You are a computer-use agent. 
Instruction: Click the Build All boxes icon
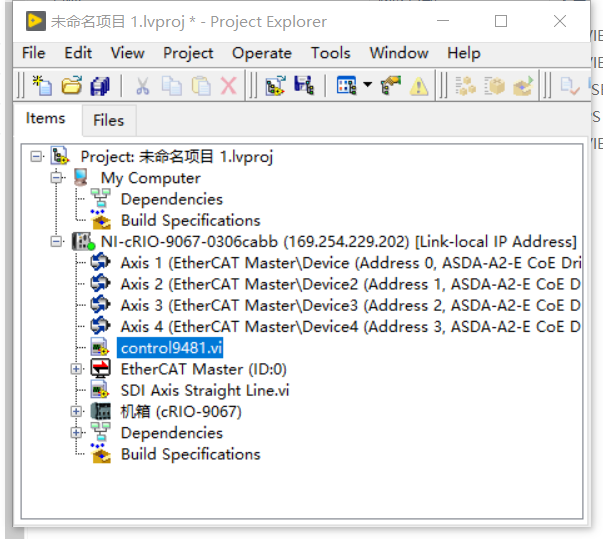point(465,85)
